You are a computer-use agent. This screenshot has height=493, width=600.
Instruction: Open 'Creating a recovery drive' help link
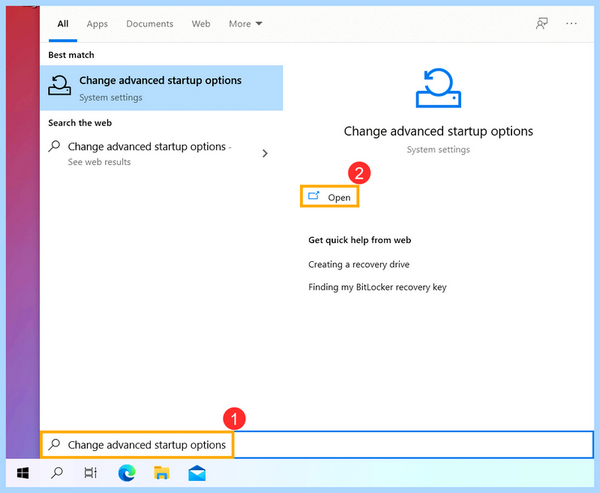click(359, 264)
